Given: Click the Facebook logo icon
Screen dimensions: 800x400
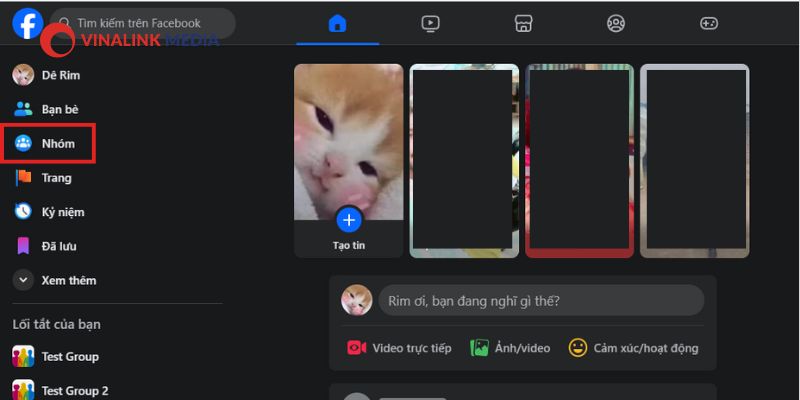Looking at the screenshot, I should [x=28, y=23].
